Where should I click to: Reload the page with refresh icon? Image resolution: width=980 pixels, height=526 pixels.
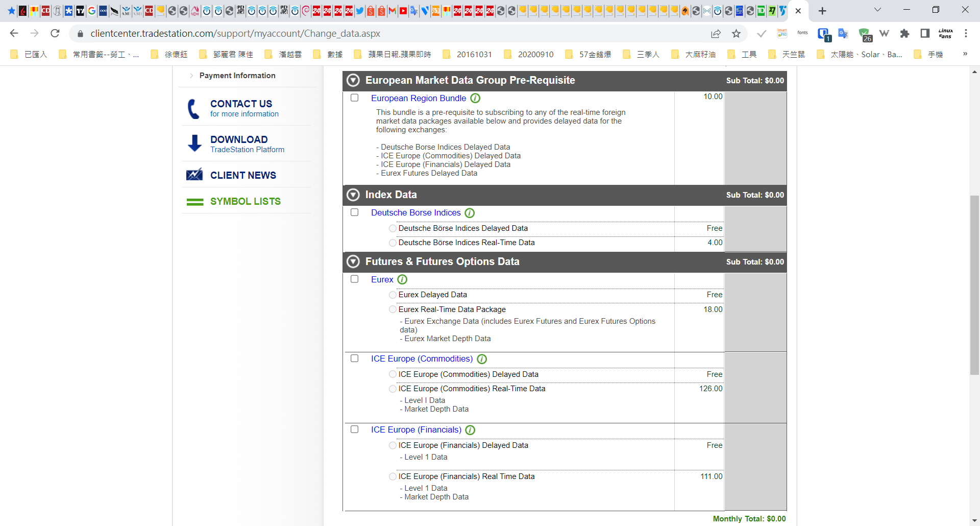pyautogui.click(x=55, y=33)
